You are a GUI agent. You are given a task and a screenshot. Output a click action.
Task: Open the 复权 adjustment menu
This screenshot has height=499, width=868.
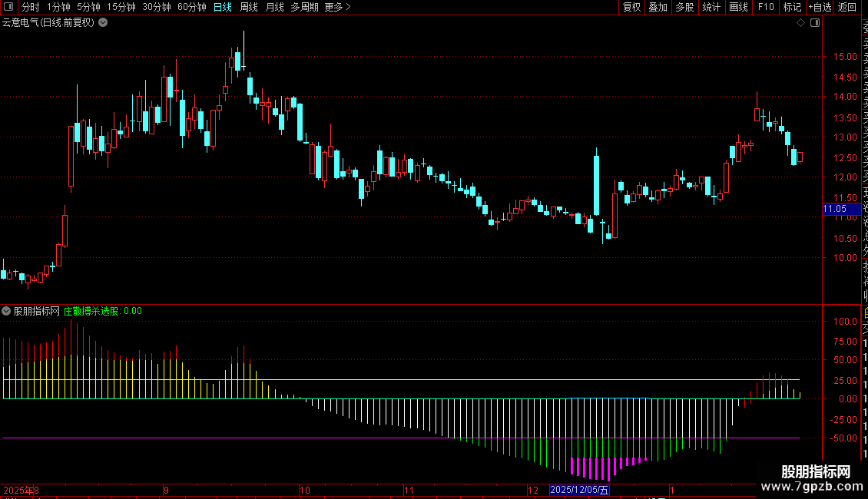(x=631, y=7)
